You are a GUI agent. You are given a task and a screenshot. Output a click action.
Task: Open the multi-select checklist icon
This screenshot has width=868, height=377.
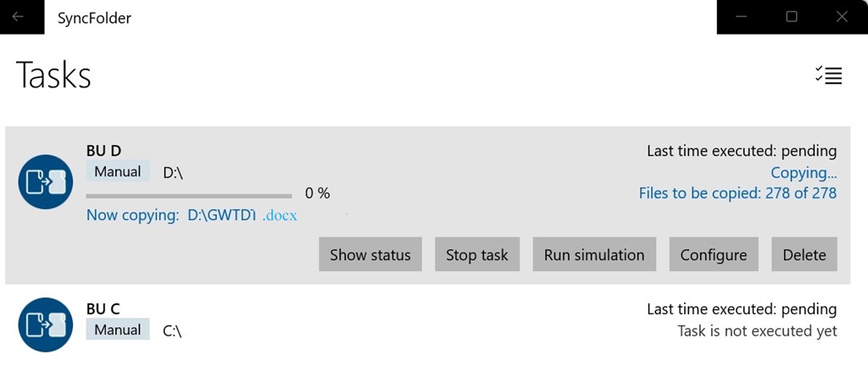[828, 75]
